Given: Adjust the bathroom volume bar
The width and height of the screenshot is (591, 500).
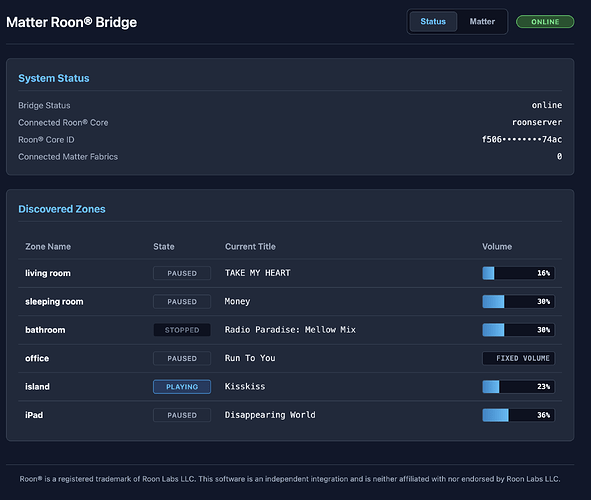Looking at the screenshot, I should pos(518,330).
